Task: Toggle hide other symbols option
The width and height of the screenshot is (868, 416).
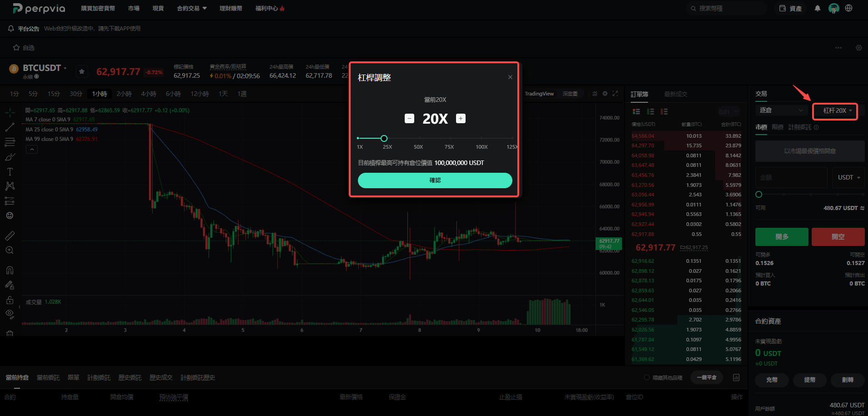Action: tap(663, 378)
